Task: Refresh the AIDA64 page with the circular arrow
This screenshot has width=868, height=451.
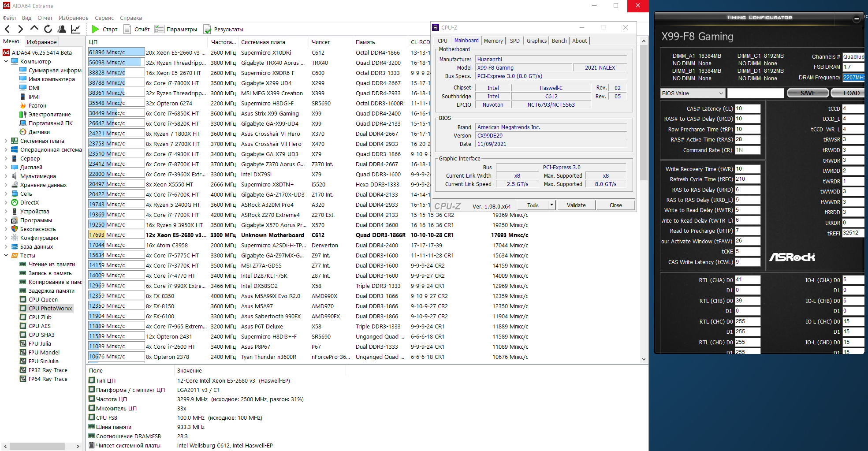Action: click(x=48, y=29)
